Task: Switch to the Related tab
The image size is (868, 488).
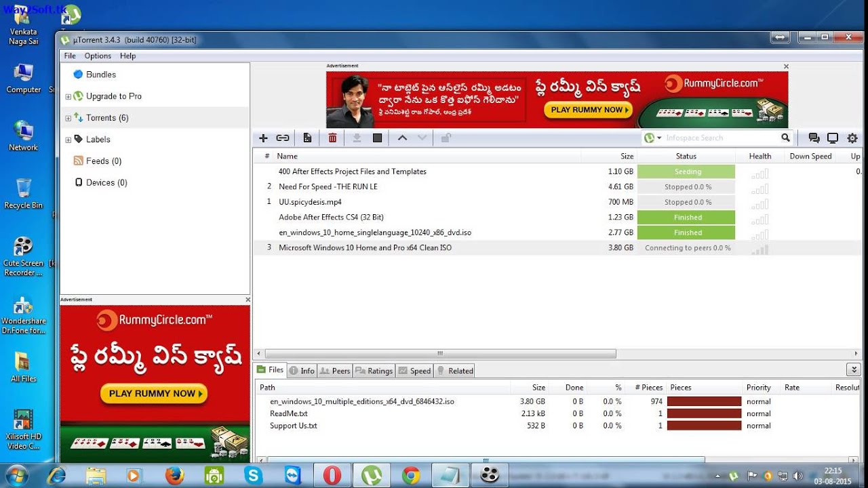Action: 454,371
